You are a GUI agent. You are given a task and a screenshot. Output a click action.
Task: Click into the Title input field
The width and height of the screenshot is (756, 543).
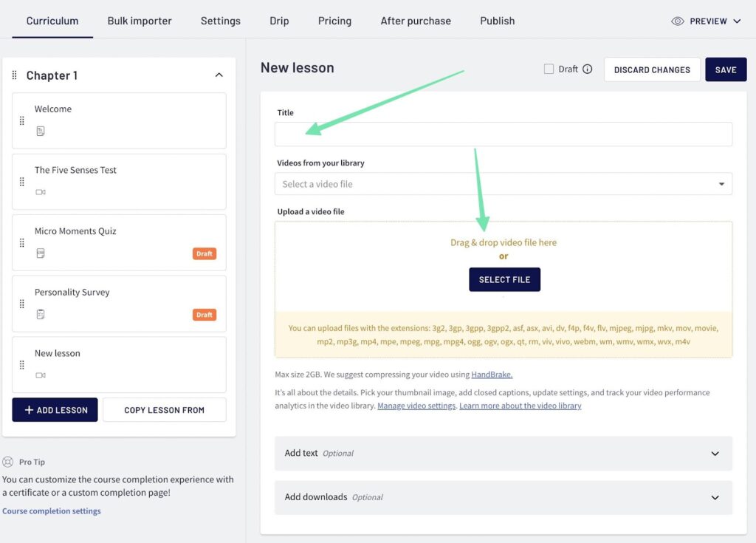click(504, 134)
